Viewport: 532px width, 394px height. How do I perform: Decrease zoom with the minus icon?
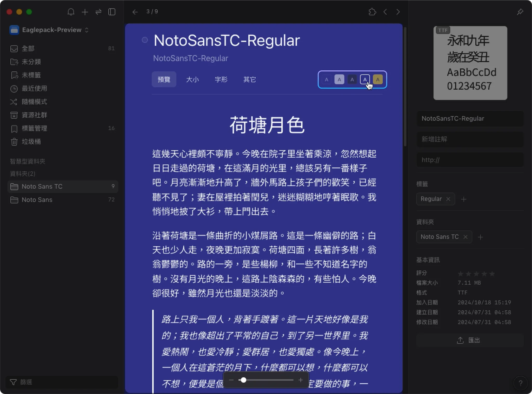coord(231,380)
